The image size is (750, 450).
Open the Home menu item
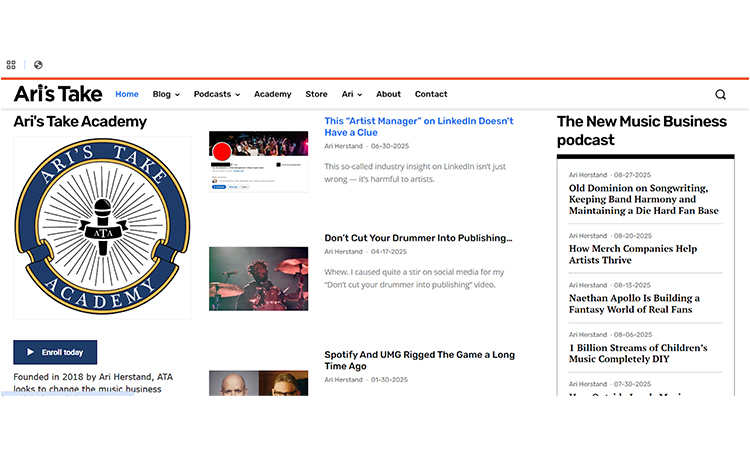pos(127,94)
